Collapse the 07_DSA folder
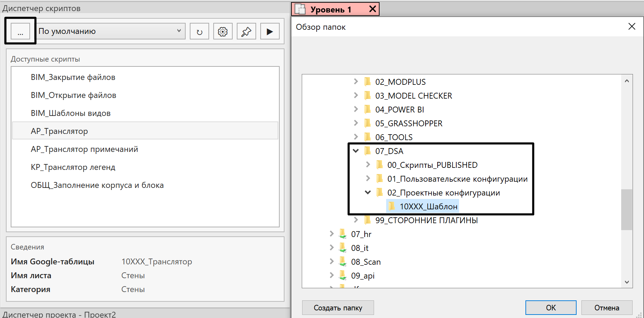Screen dimensions: 644x318 point(356,151)
